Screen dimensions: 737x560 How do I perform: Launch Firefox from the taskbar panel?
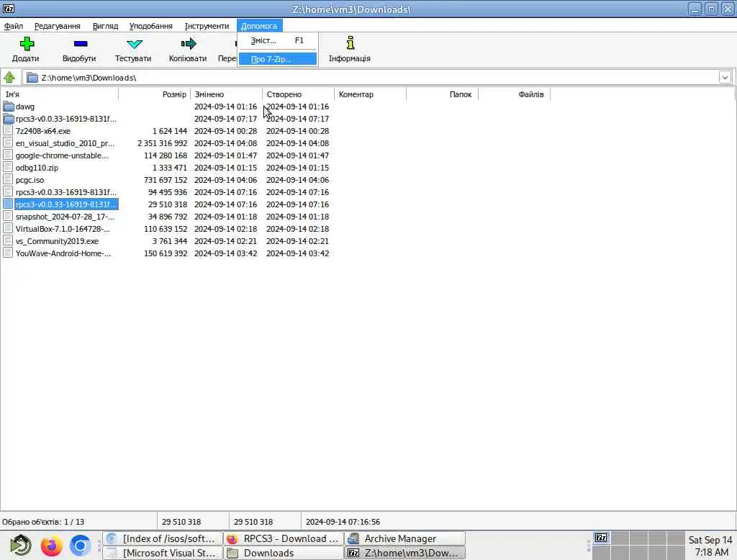[x=51, y=546]
